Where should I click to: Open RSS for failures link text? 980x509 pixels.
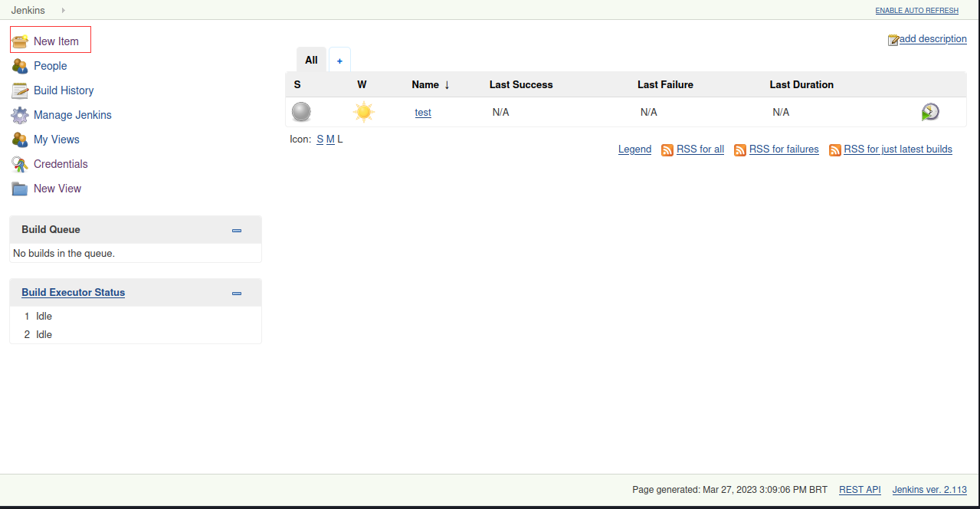pyautogui.click(x=784, y=149)
